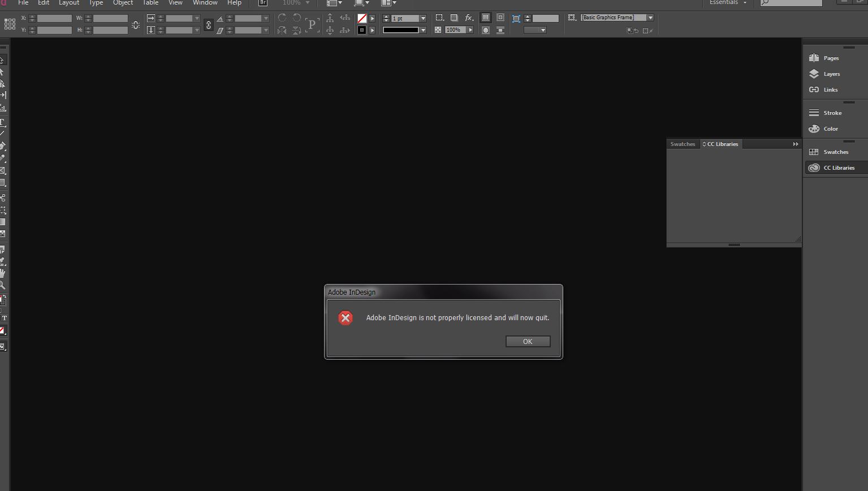Open Adobe Bridge with the Br icon
Viewport: 868px width, 491px height.
pos(263,3)
